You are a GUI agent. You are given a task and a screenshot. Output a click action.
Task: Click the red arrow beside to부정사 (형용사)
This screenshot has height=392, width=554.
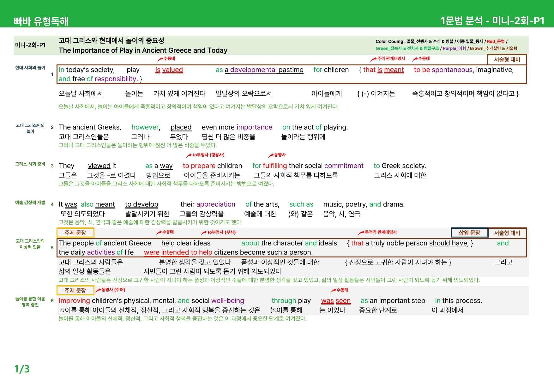pos(189,155)
